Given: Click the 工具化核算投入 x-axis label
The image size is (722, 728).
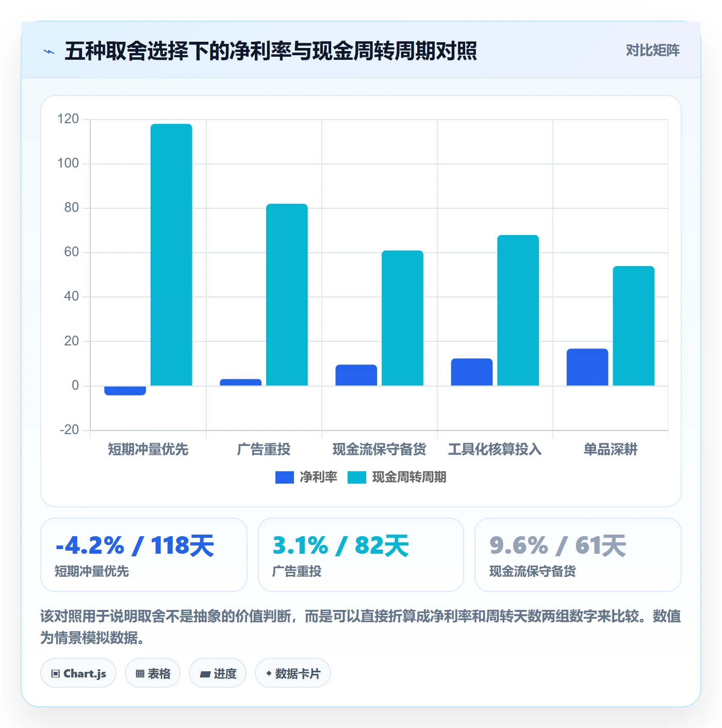Looking at the screenshot, I should click(495, 450).
